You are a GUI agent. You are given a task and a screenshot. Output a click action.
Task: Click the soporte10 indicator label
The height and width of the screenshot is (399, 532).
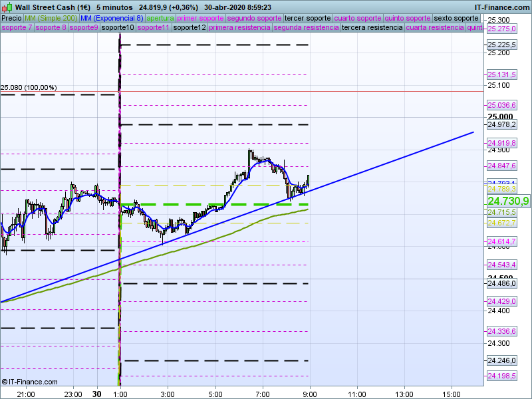pos(118,28)
